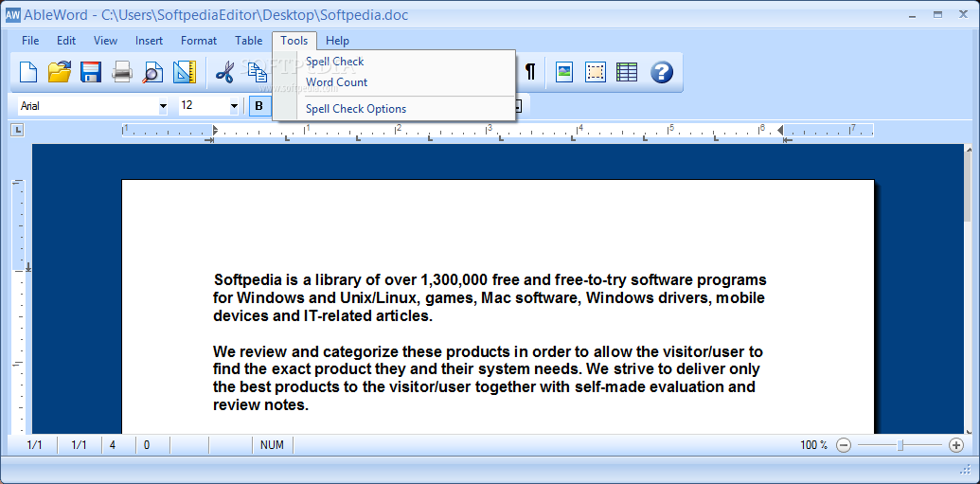Adjust the zoom slider handle
Screen dimensions: 980x484
(x=900, y=445)
